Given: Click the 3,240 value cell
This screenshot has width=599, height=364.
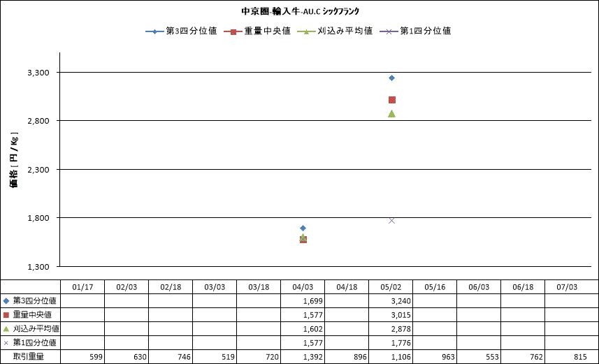Looking at the screenshot, I should 391,301.
